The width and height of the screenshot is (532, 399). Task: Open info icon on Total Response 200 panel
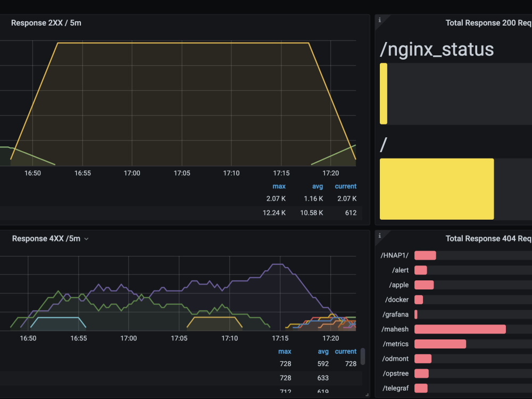pos(380,20)
